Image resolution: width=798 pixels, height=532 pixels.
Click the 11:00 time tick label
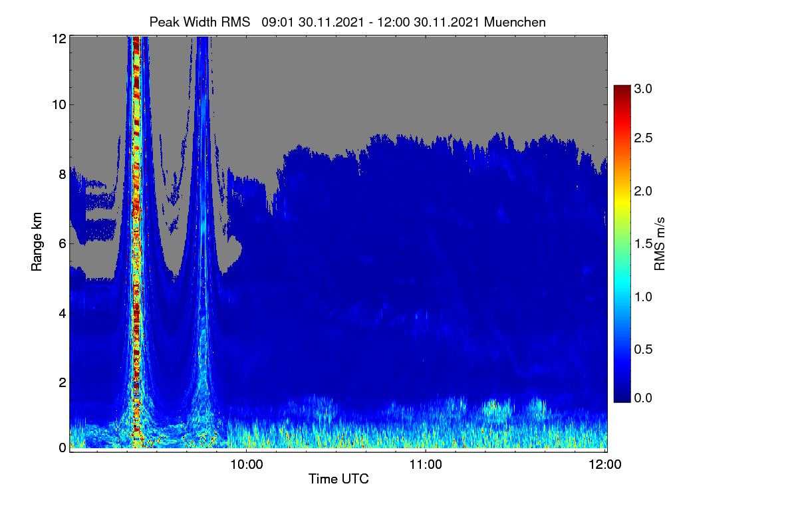[426, 464]
